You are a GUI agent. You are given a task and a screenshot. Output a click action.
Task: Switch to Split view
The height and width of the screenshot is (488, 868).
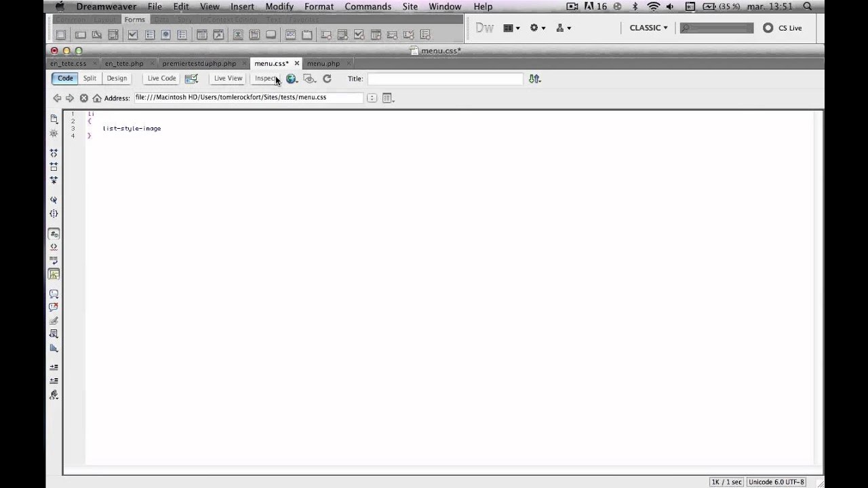coord(90,79)
